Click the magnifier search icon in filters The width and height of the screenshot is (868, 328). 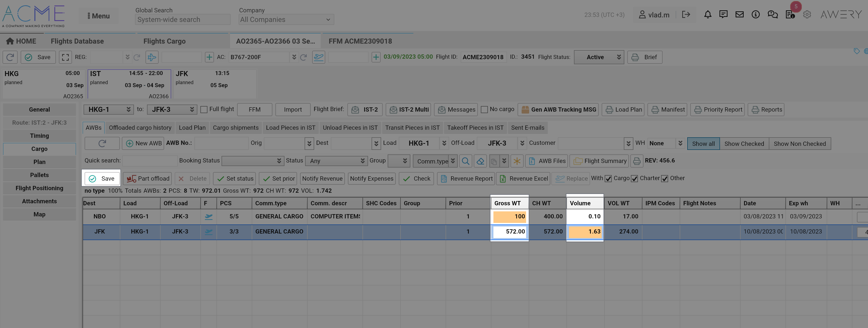(465, 161)
